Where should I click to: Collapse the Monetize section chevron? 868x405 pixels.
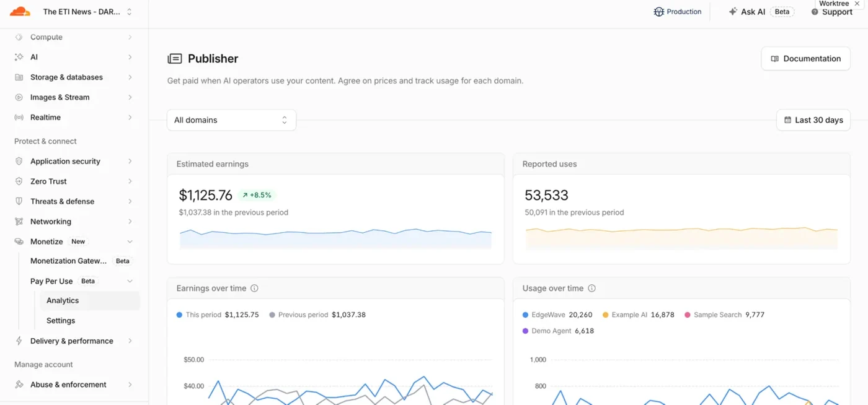pos(130,242)
